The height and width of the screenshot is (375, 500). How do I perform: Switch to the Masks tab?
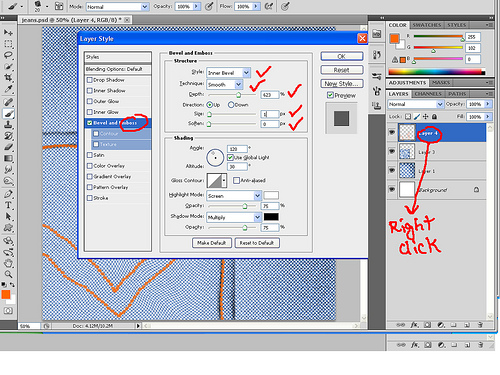441,82
